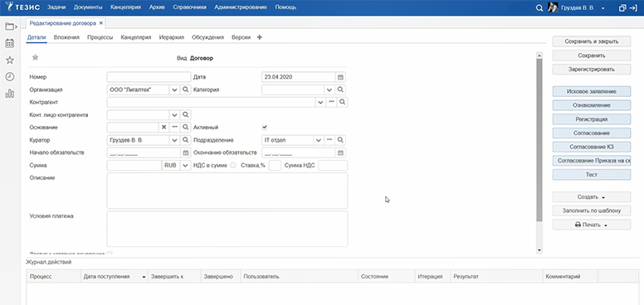Screen dimensions: 644x305
Task: Expand Конт. лицо контрагента dropdown
Action: pyautogui.click(x=174, y=114)
